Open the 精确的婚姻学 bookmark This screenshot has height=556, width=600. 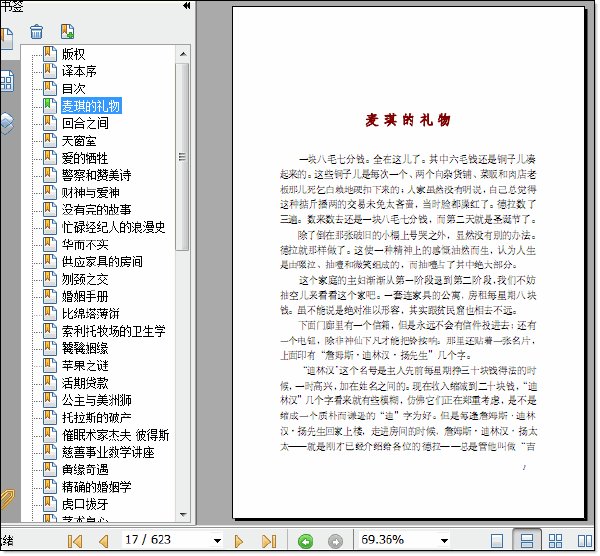[x=97, y=487]
